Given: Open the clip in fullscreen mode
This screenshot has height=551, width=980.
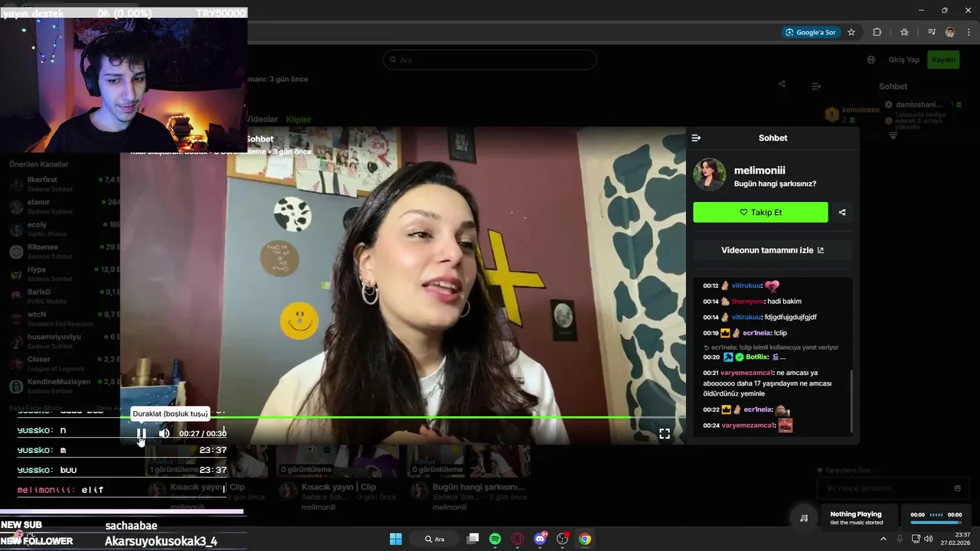Looking at the screenshot, I should click(665, 434).
